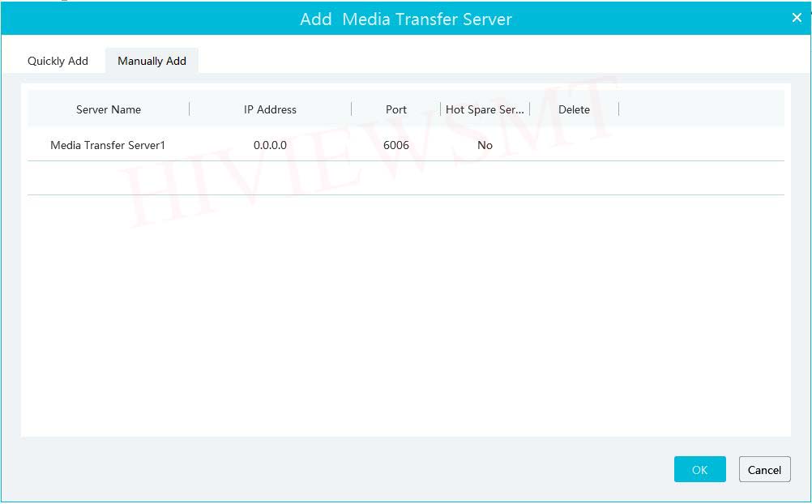Switch to the Quickly Add tab
The image size is (812, 504).
coord(58,61)
